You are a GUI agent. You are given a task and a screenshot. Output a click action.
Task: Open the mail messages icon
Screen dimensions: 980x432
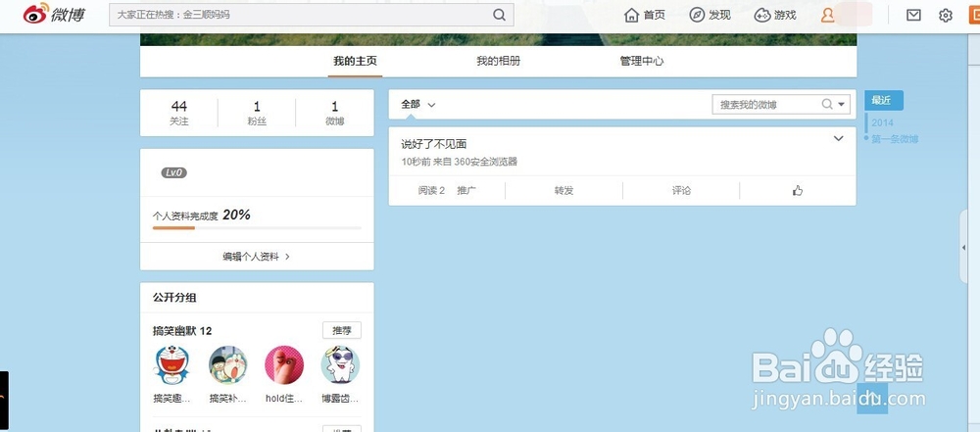click(913, 15)
